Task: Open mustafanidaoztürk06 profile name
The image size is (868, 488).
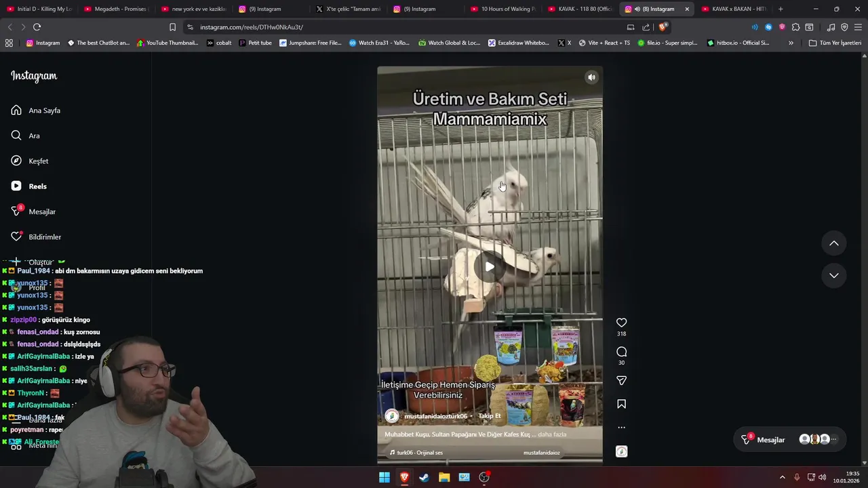Action: point(435,416)
